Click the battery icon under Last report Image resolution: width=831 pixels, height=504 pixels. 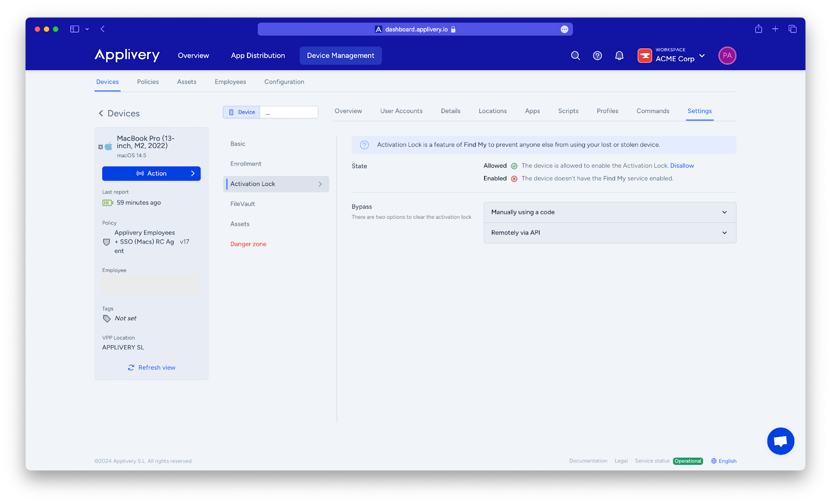click(x=108, y=203)
